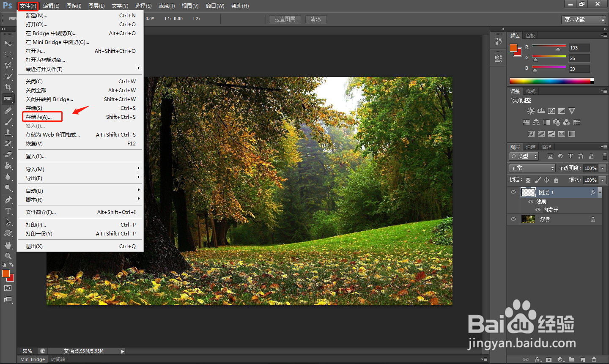Select the Quick Selection tool
Viewport: 609px width, 364px height.
8,77
